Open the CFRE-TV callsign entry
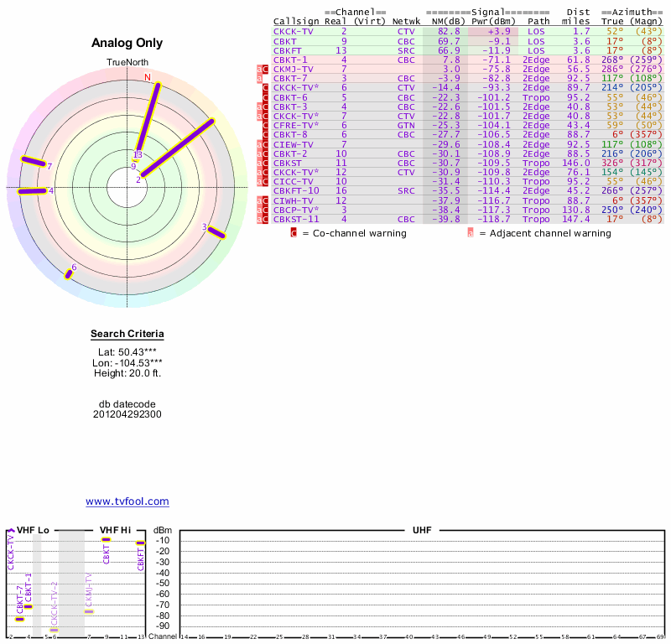 291,125
